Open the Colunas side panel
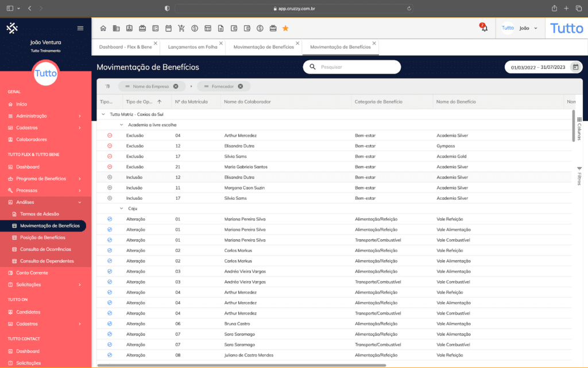Screen dimensions: 588x368 (579, 128)
